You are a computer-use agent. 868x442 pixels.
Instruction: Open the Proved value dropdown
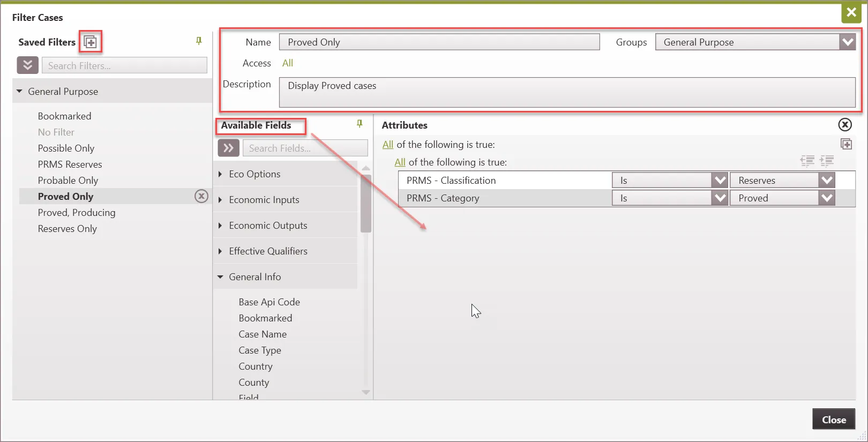827,198
